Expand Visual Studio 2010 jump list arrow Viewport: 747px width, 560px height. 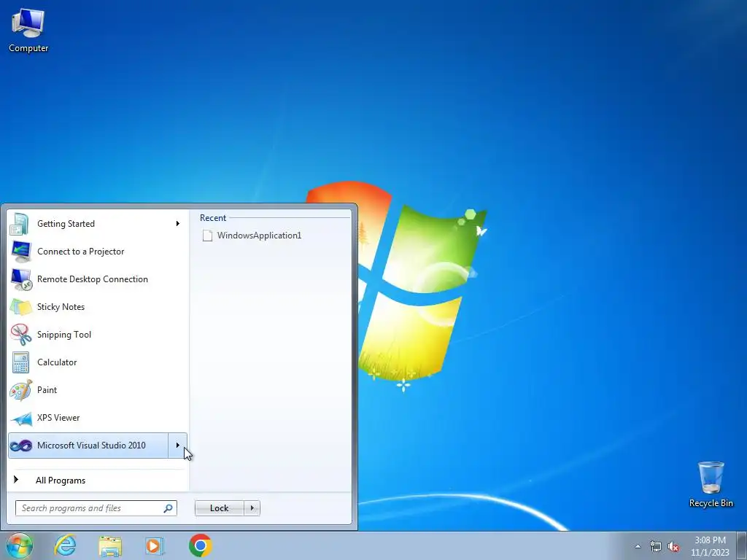tap(178, 446)
